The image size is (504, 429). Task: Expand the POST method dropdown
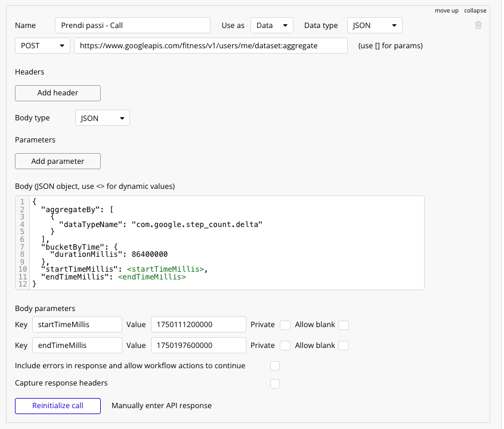[42, 46]
